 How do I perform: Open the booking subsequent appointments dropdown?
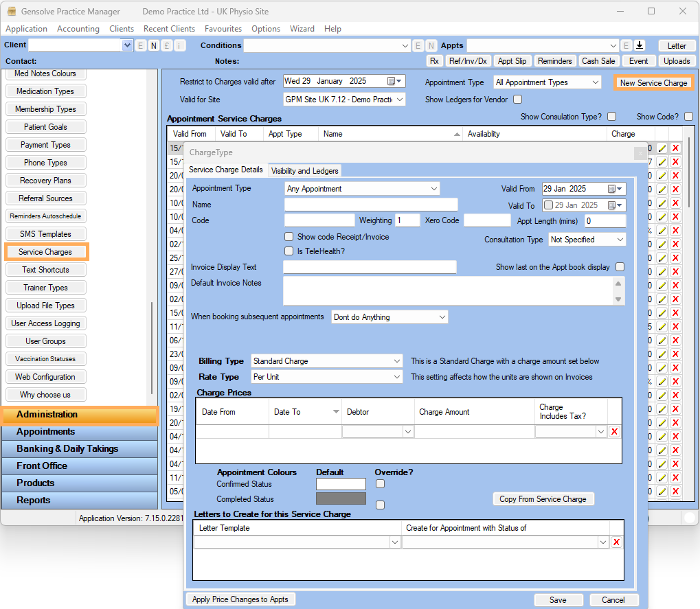(x=442, y=317)
